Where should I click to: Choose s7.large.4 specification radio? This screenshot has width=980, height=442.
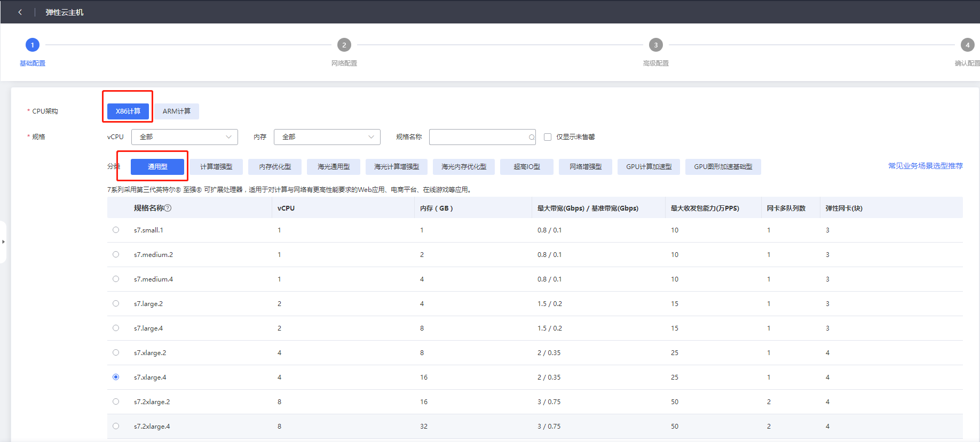(116, 328)
